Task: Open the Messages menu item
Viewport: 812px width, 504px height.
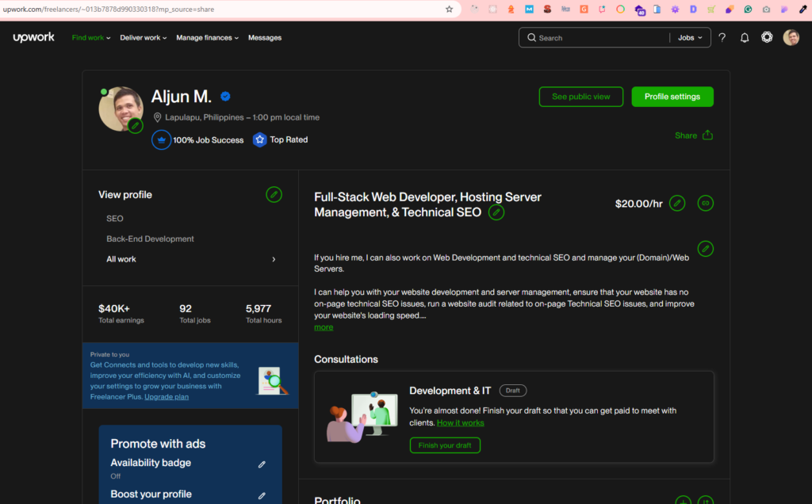Action: pyautogui.click(x=265, y=37)
